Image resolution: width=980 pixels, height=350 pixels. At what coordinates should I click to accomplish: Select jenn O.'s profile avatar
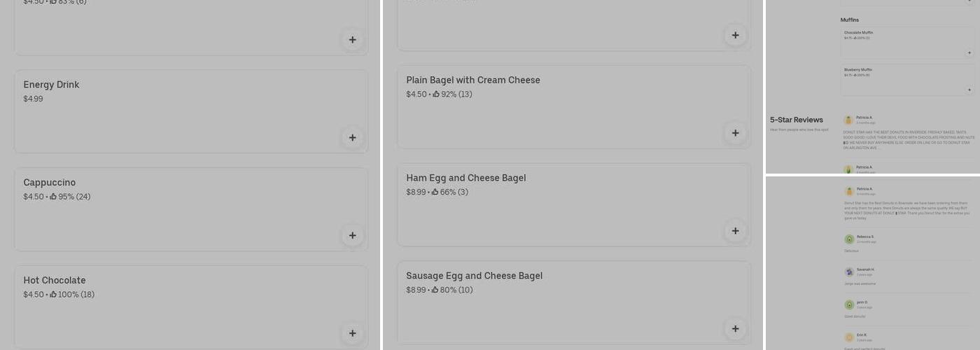849,304
